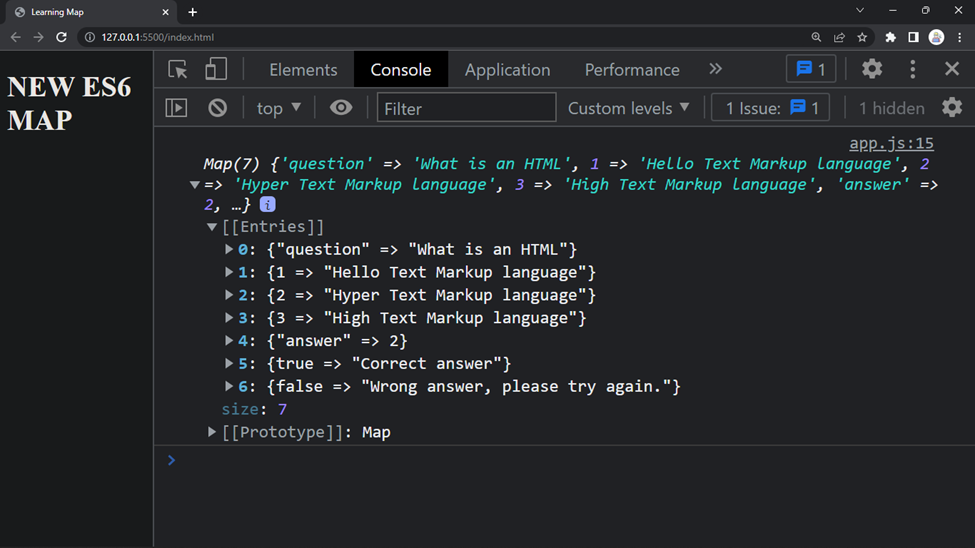Open the zoom magnifier in address bar
The height and width of the screenshot is (548, 975).
click(816, 37)
